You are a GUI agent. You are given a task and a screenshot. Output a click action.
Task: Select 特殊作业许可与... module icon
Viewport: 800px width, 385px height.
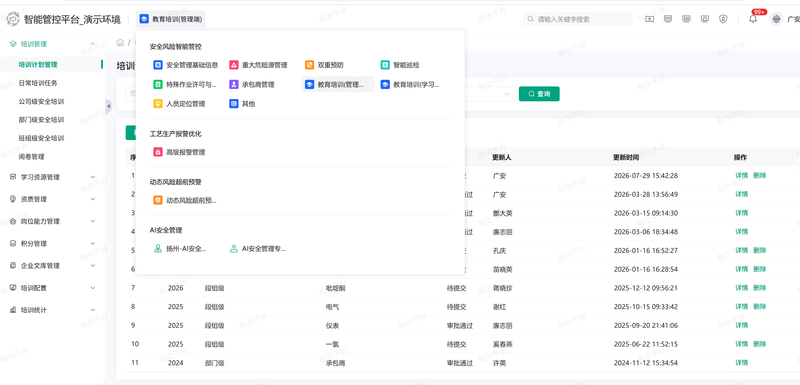[x=158, y=85]
